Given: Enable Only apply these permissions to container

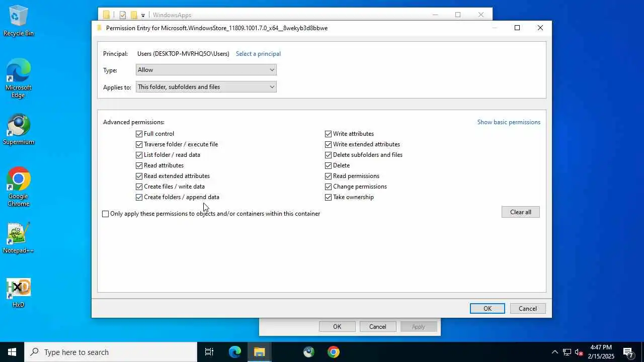Looking at the screenshot, I should (x=105, y=214).
